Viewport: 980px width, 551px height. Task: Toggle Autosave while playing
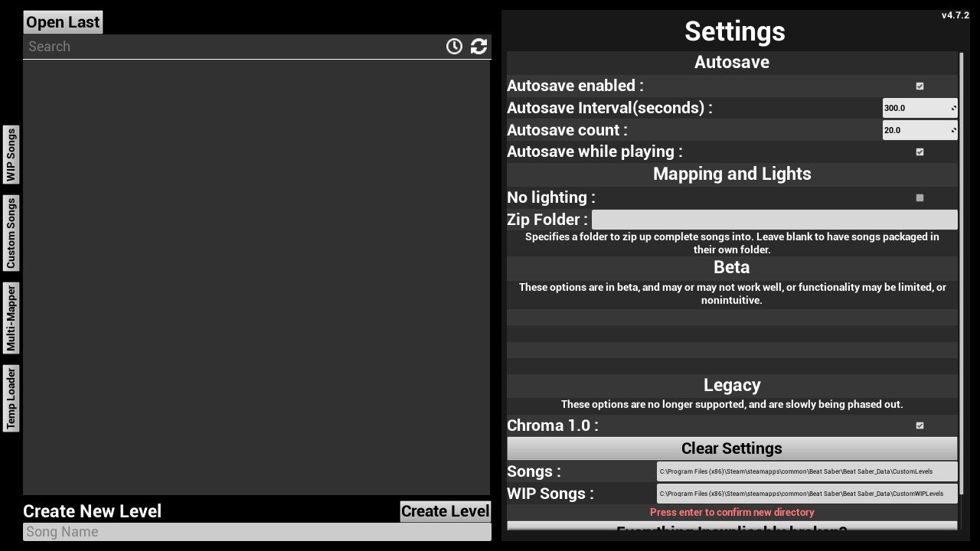[x=920, y=152]
